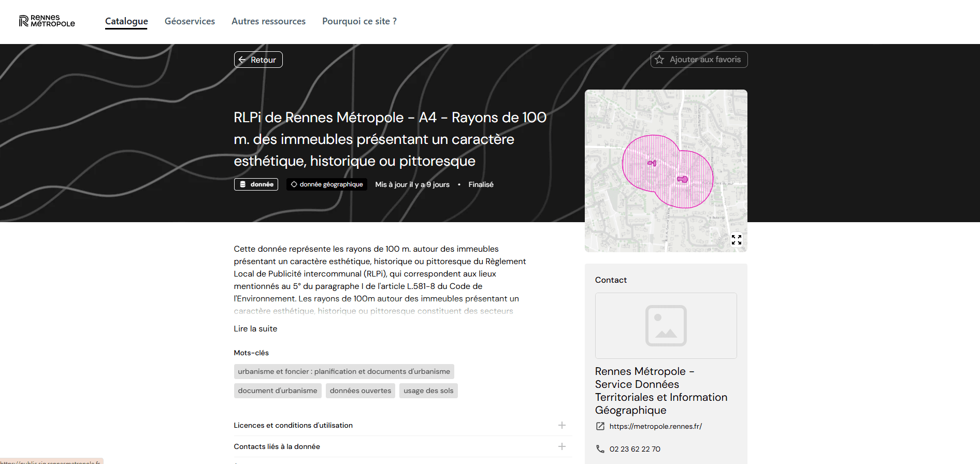Click the database icon in the donnée badge

[x=242, y=184]
